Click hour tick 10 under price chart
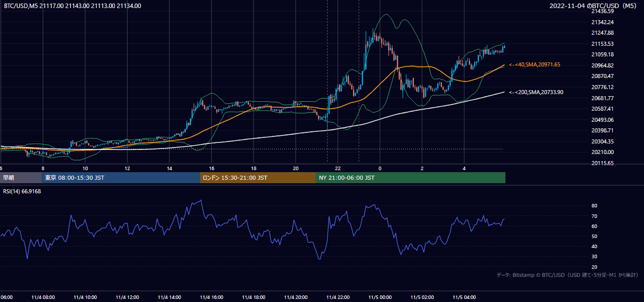644x302 pixels. pos(85,168)
